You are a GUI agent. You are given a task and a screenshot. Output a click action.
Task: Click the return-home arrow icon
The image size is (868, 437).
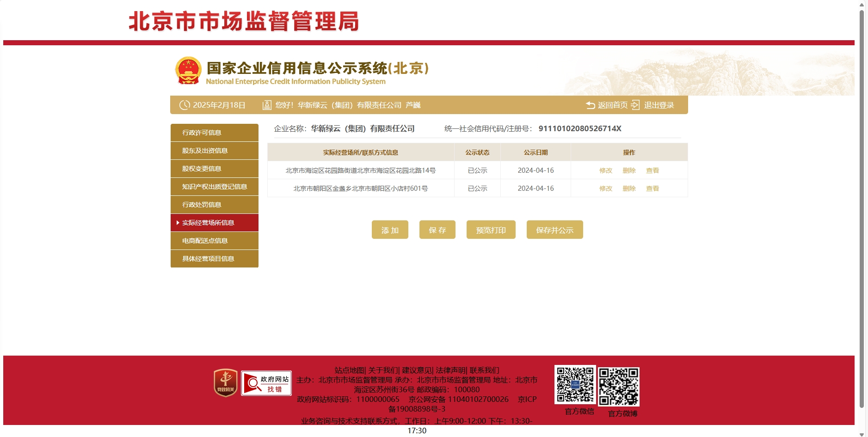pos(591,105)
